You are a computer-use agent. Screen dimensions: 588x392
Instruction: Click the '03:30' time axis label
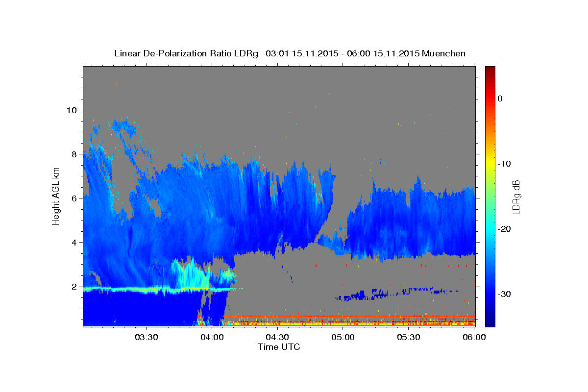pyautogui.click(x=146, y=337)
